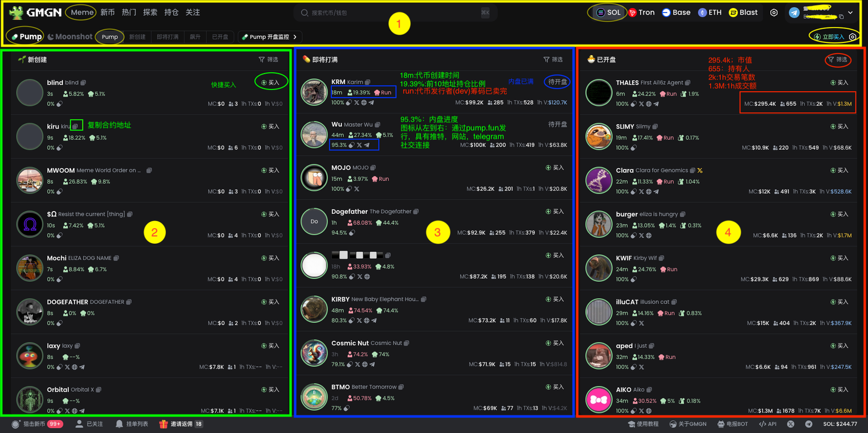This screenshot has height=433, width=868.
Task: Open the 新币 tab
Action: pos(107,12)
